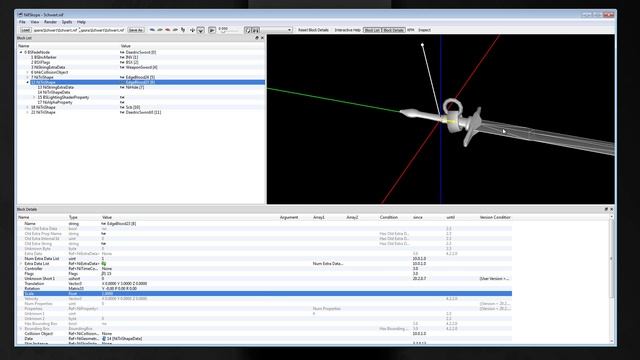Click the Data link icon for NiTriShapeData
The image size is (640, 360).
[x=104, y=338]
